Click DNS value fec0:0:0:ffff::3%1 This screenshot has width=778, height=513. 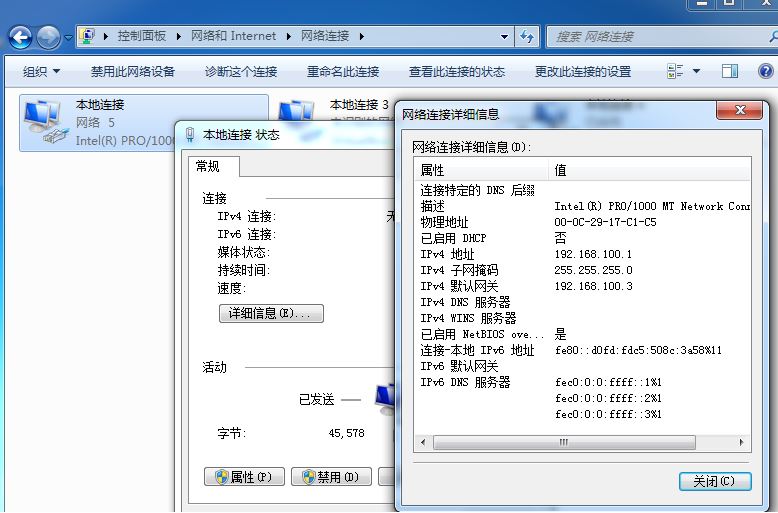point(608,414)
